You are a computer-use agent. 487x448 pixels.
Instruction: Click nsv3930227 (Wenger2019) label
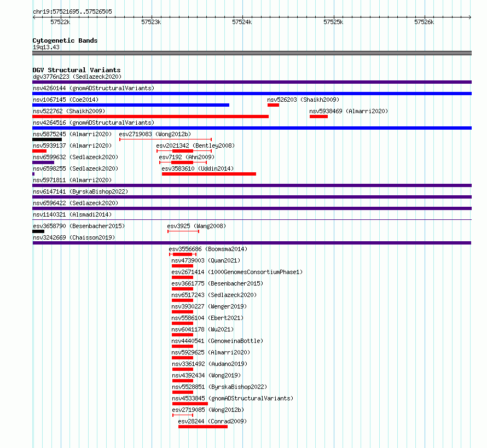[x=209, y=306]
